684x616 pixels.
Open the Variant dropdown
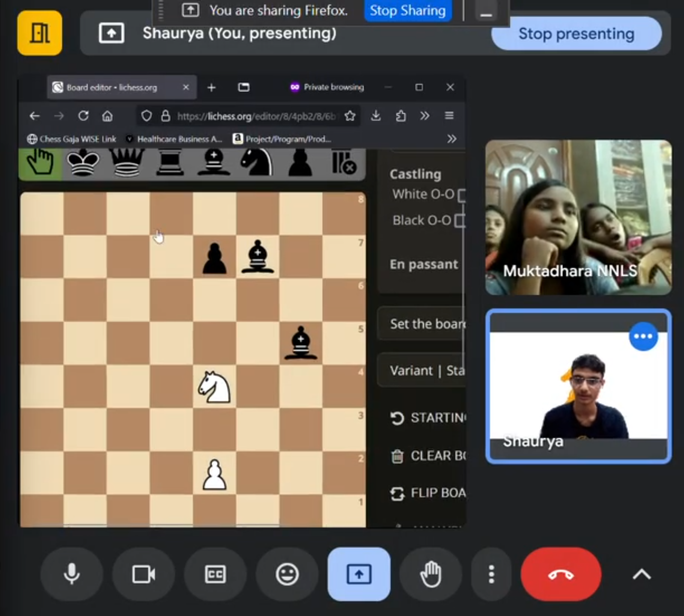point(422,370)
